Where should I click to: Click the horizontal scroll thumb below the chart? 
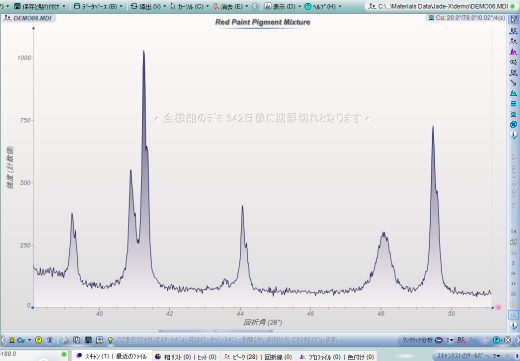[216, 331]
